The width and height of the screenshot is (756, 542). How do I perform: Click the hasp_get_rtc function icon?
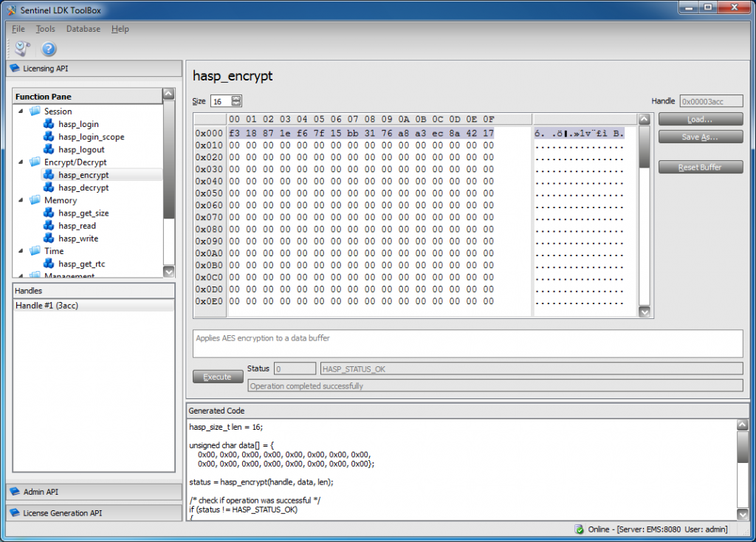pyautogui.click(x=49, y=264)
